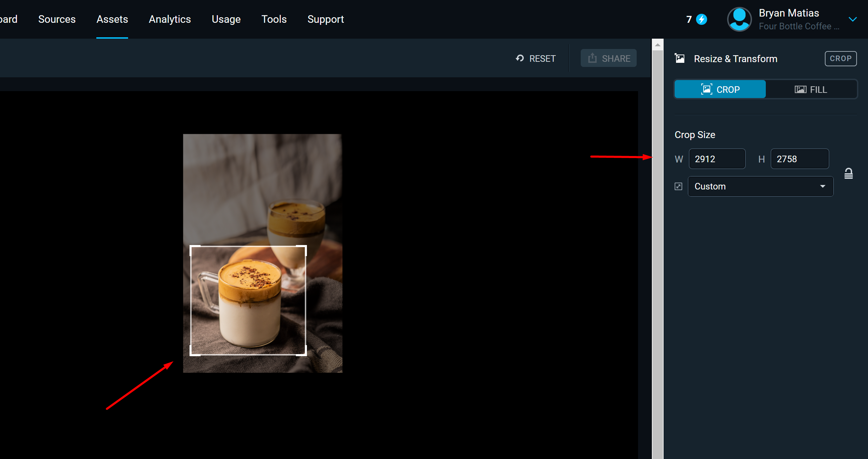
Task: Open the Custom aspect ratio dropdown
Action: coord(760,186)
